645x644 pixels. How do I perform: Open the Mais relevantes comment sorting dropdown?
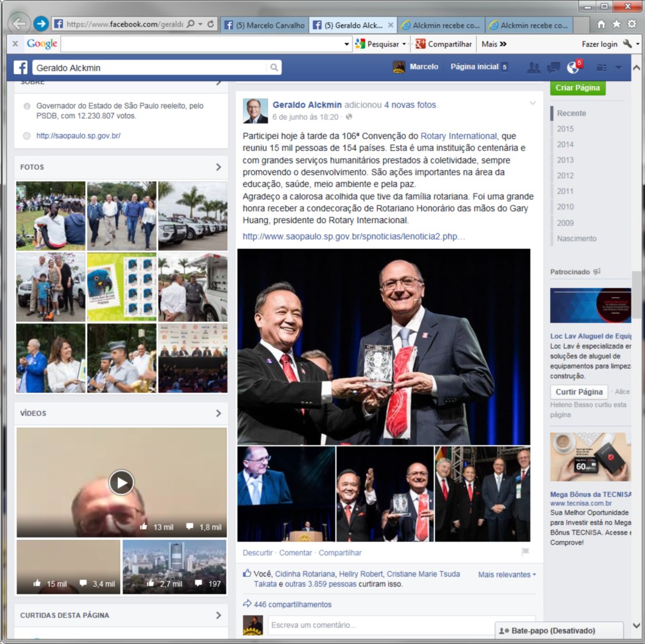pos(507,574)
